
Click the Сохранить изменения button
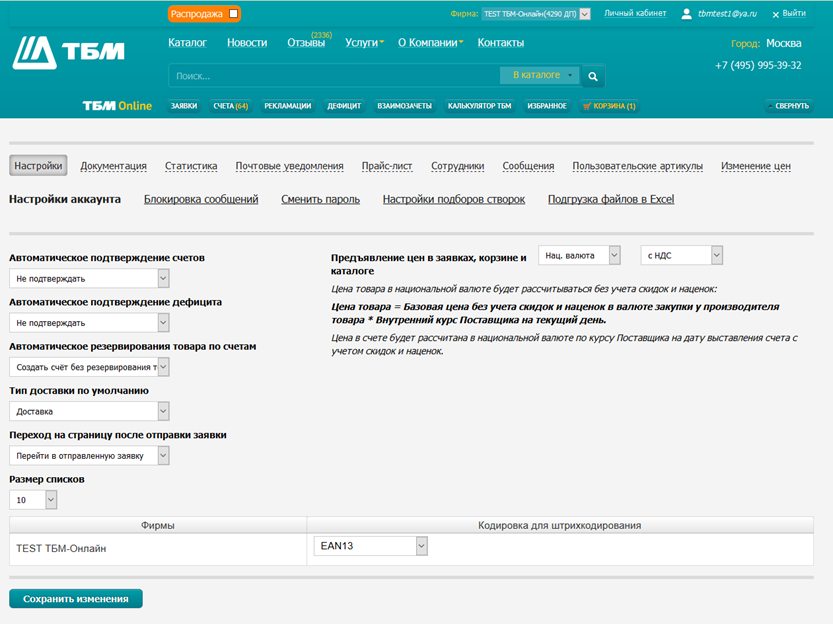pos(76,599)
